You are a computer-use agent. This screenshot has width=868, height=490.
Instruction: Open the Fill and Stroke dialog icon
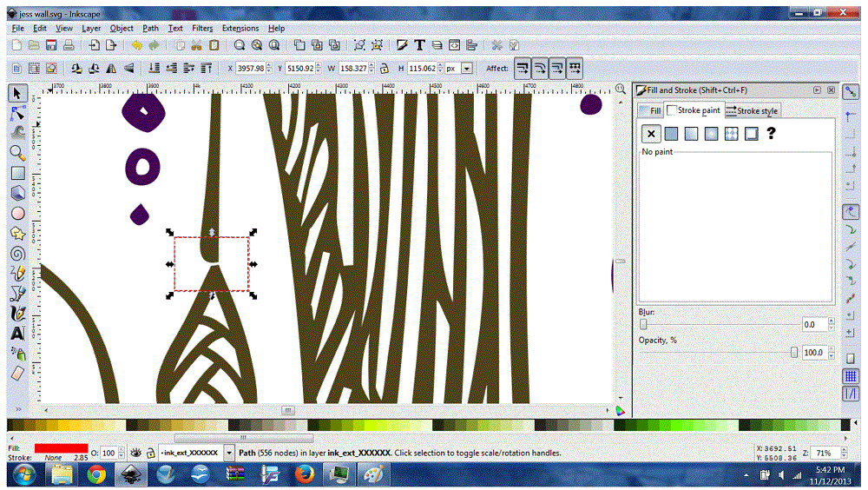(403, 45)
